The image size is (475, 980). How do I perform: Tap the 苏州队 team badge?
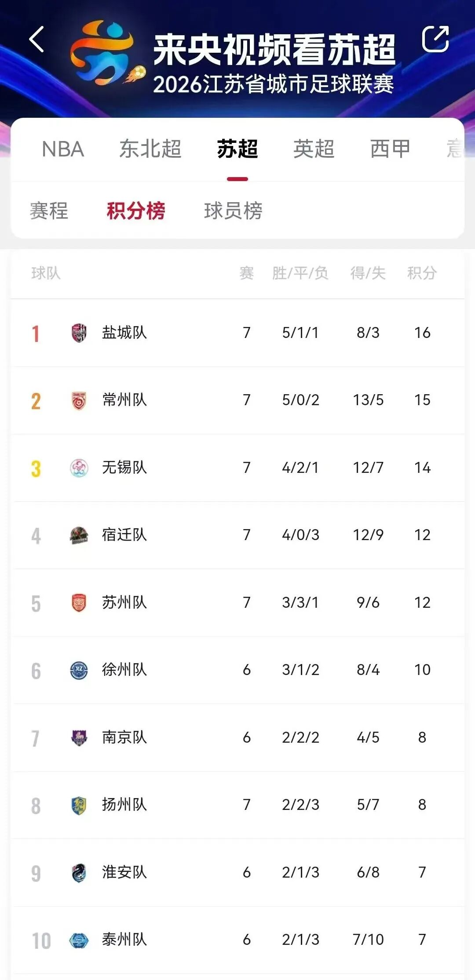tap(79, 603)
